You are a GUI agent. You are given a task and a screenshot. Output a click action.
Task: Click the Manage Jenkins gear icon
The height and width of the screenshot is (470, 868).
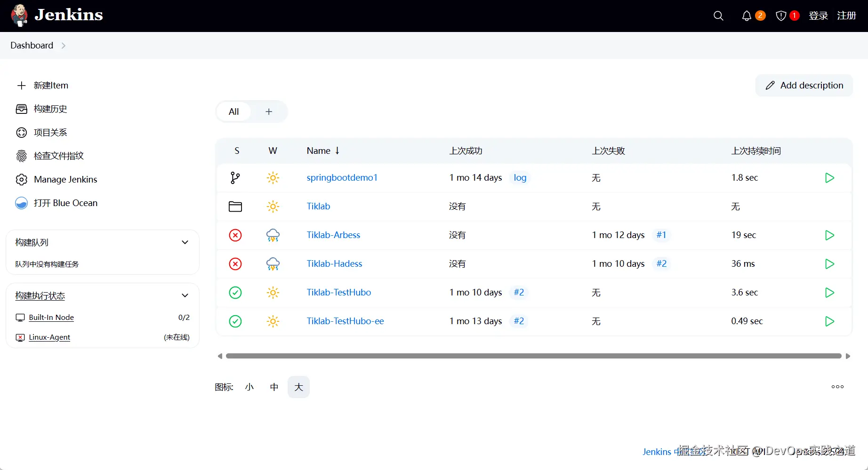pos(22,180)
